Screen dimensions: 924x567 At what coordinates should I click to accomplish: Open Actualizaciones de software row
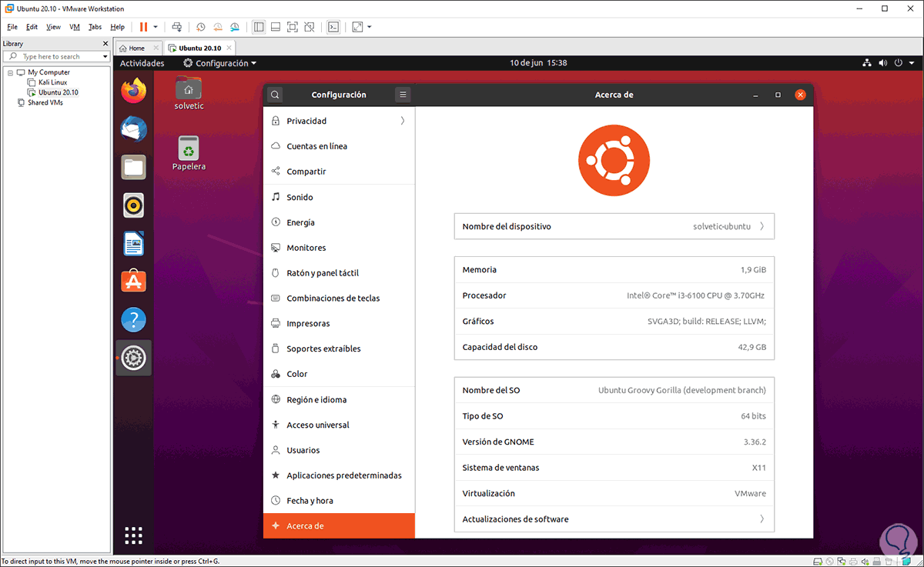tap(614, 519)
